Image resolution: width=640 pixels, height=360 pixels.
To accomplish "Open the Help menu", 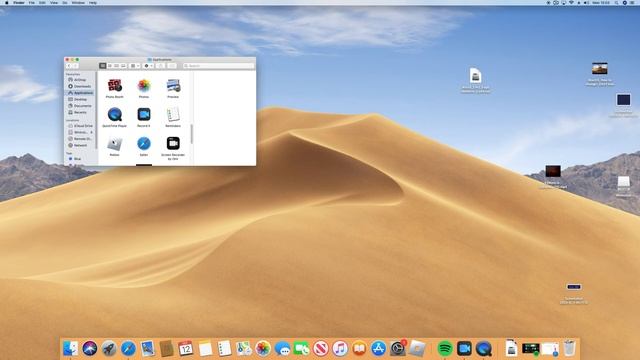I will [x=93, y=2].
